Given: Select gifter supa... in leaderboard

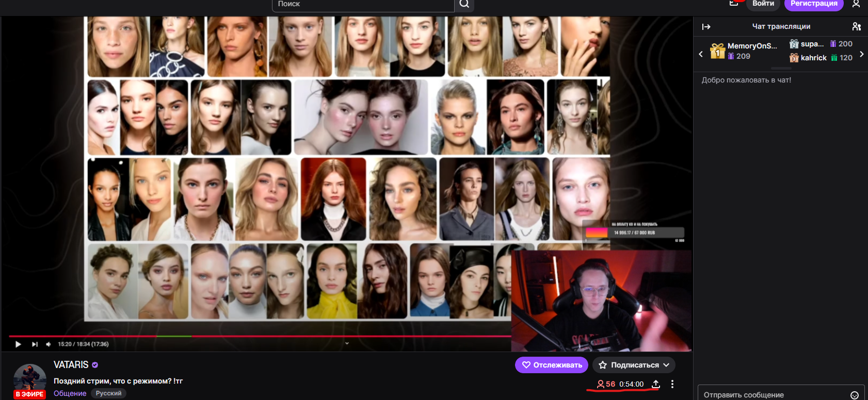Looking at the screenshot, I should 812,44.
